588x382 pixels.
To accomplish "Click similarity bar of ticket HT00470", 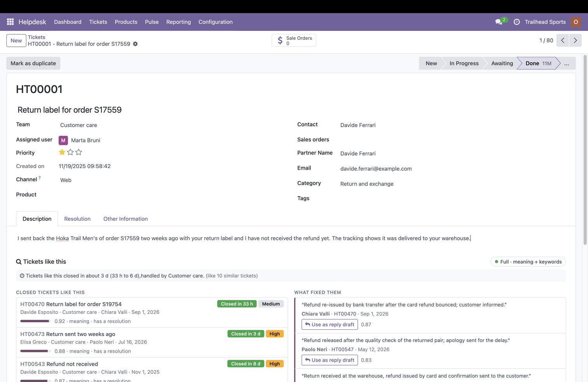I will click(35, 321).
